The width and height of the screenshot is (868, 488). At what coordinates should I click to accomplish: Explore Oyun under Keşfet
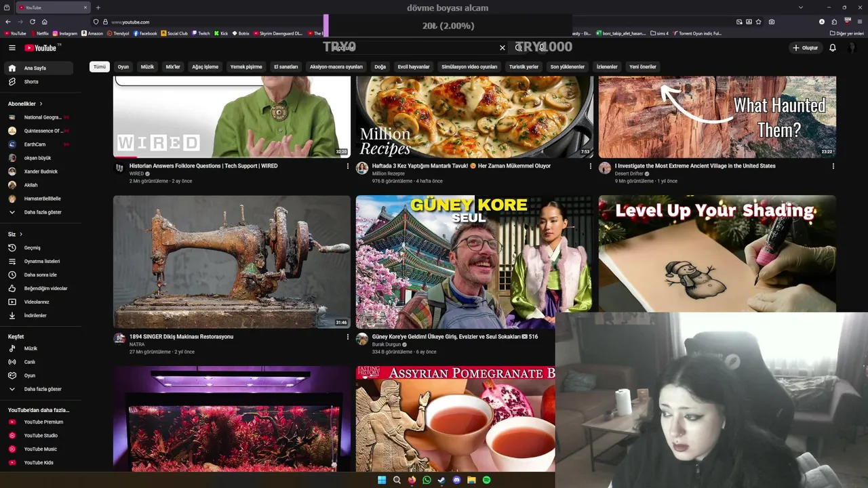[37, 375]
